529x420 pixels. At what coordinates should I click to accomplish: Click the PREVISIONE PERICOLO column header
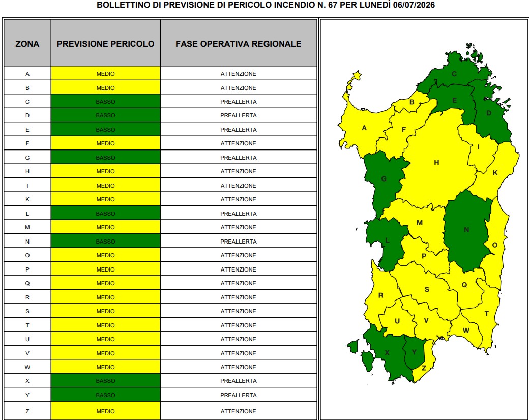point(106,43)
